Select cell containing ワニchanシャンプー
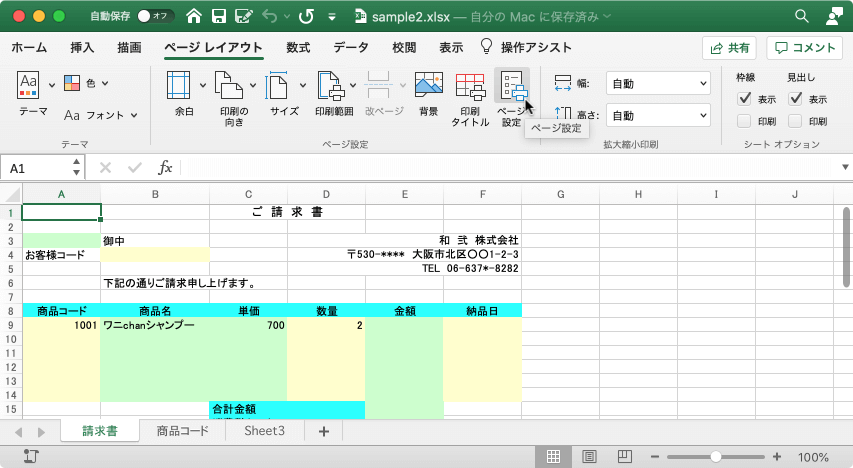This screenshot has height=468, width=853. [x=155, y=325]
